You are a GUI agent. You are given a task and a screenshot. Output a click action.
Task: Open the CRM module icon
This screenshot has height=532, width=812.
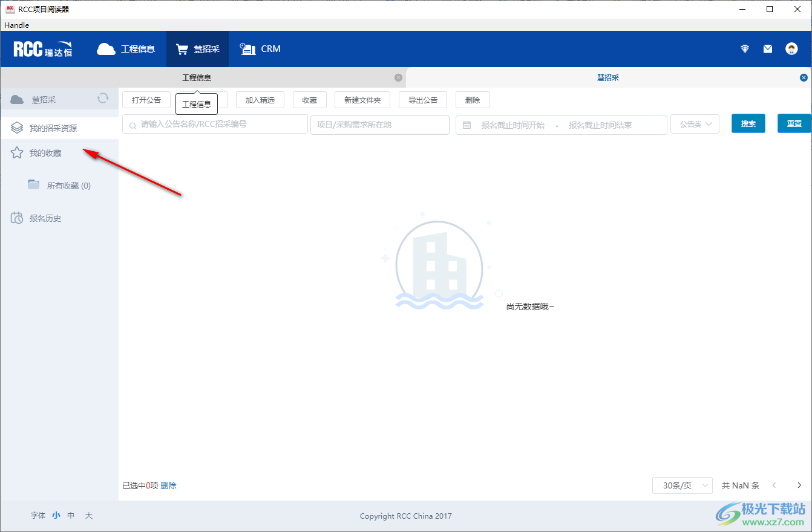(x=246, y=49)
